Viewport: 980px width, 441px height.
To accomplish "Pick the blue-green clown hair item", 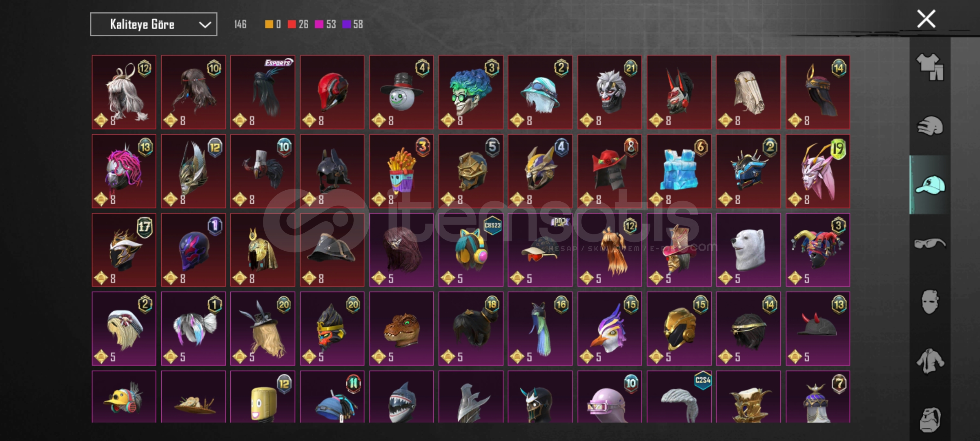I will [x=471, y=92].
